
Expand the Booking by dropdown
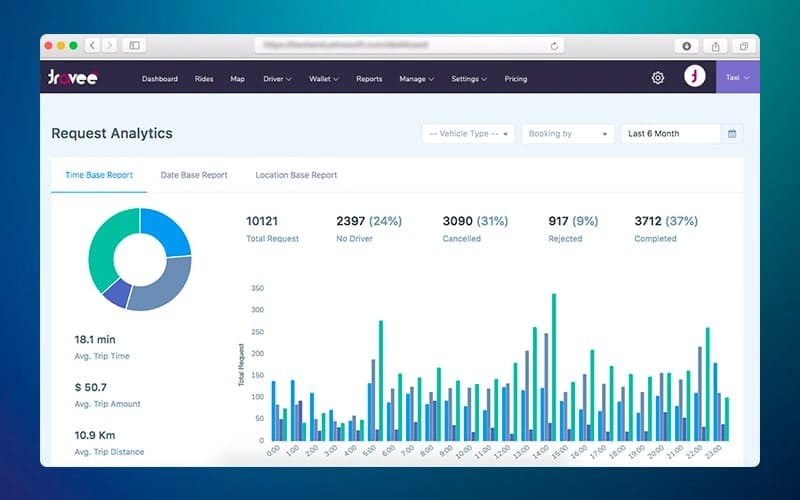tap(567, 134)
